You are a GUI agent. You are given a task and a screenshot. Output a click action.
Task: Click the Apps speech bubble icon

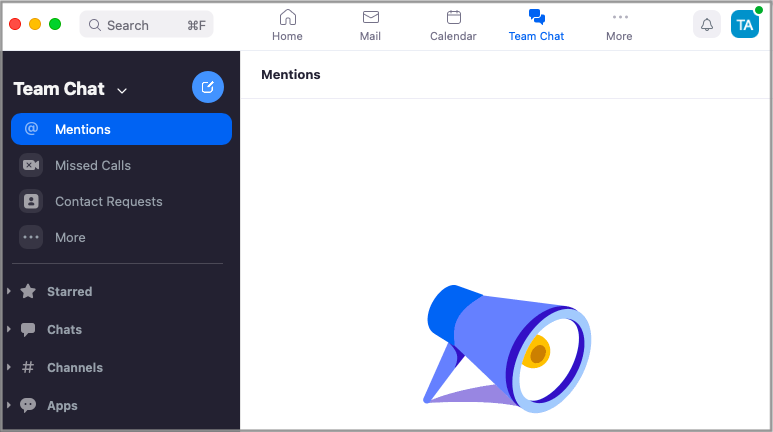point(28,405)
